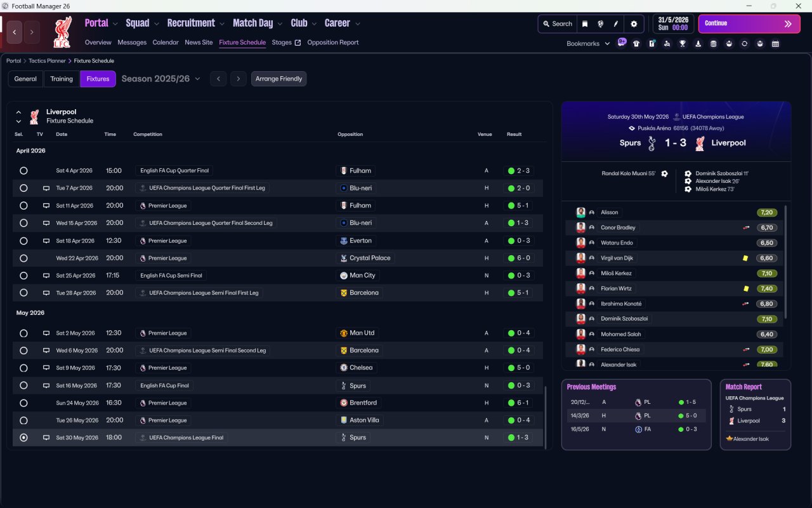Select radio button for Tue 7 Apr Blu-neri match
Viewport: 812px width, 508px height.
click(23, 188)
